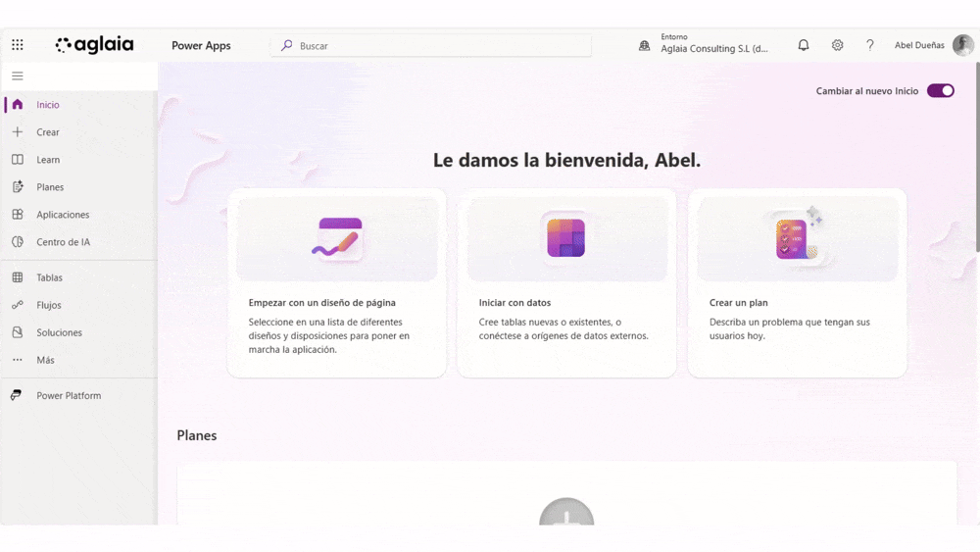The width and height of the screenshot is (980, 552).
Task: Open the settings gear
Action: (x=837, y=45)
